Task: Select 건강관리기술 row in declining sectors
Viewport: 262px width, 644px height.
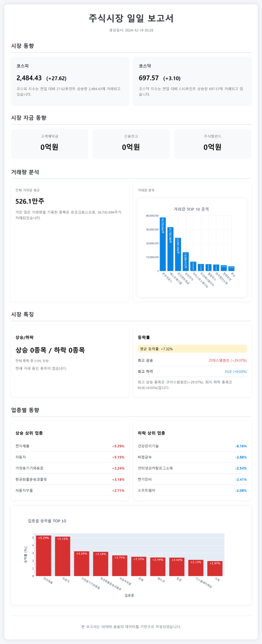Action: [192, 446]
